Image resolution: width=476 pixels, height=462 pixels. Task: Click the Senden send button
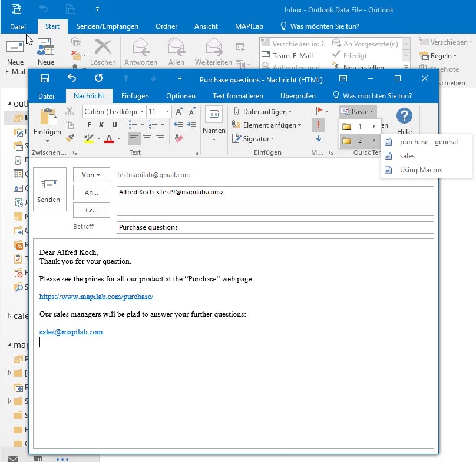[x=49, y=190]
